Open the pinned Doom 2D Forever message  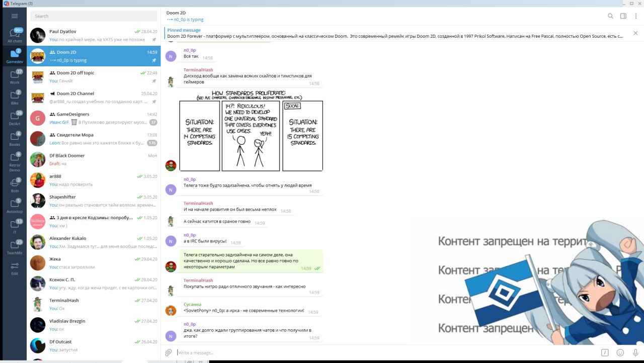click(x=395, y=33)
